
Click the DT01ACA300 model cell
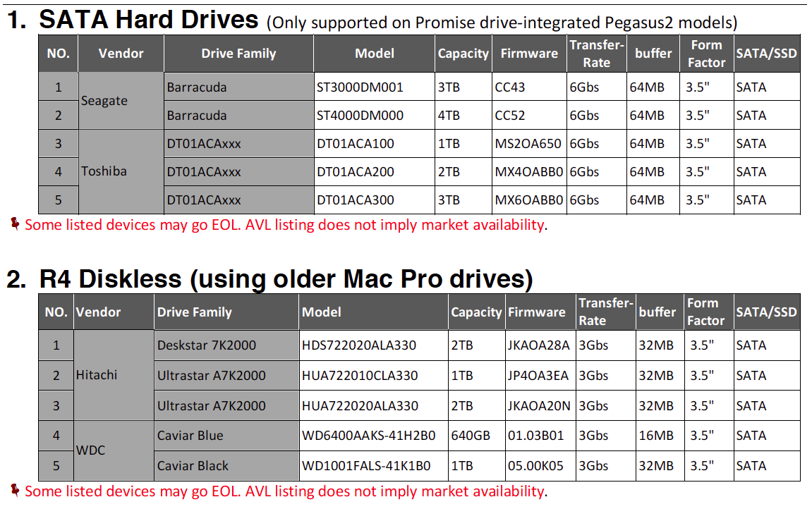[x=374, y=200]
